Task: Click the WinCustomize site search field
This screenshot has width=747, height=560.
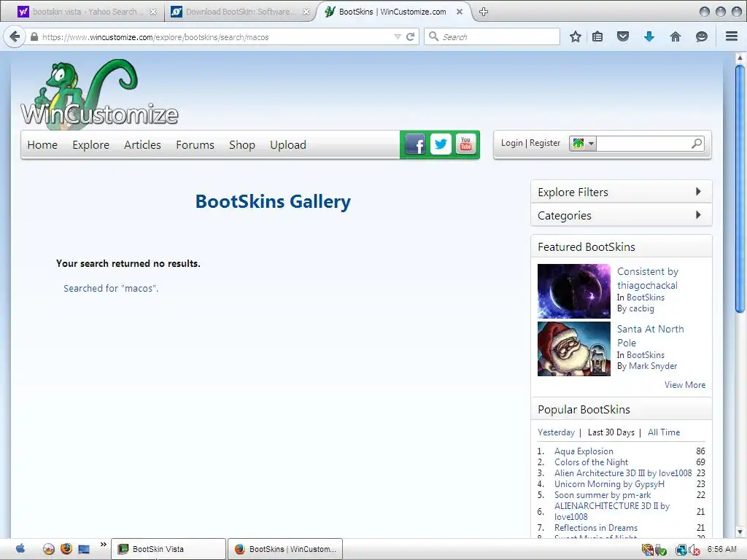Action: (643, 144)
